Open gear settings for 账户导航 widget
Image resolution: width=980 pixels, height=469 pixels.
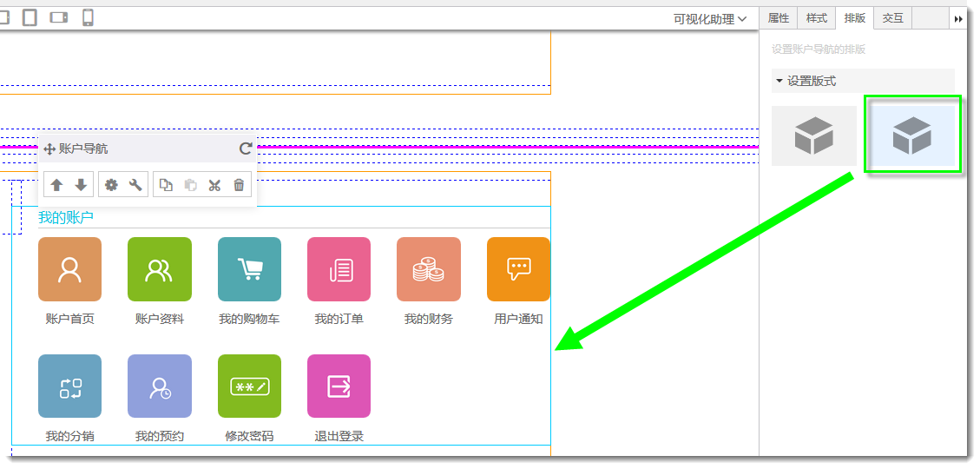click(x=111, y=185)
